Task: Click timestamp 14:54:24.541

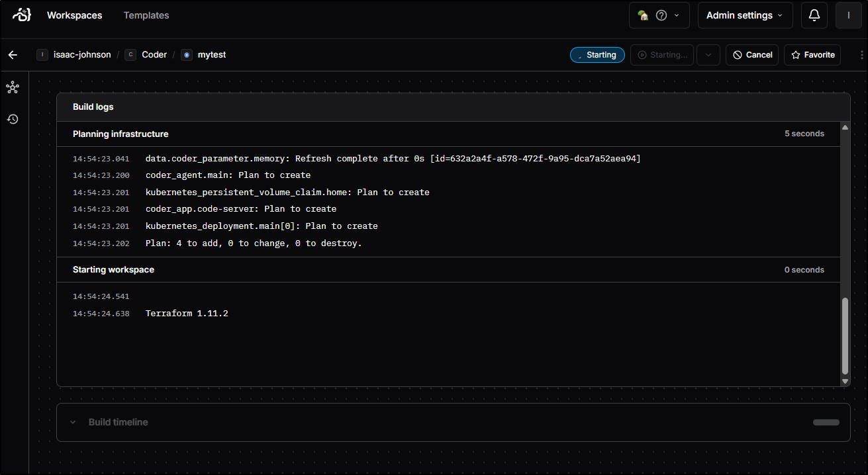Action: 101,297
